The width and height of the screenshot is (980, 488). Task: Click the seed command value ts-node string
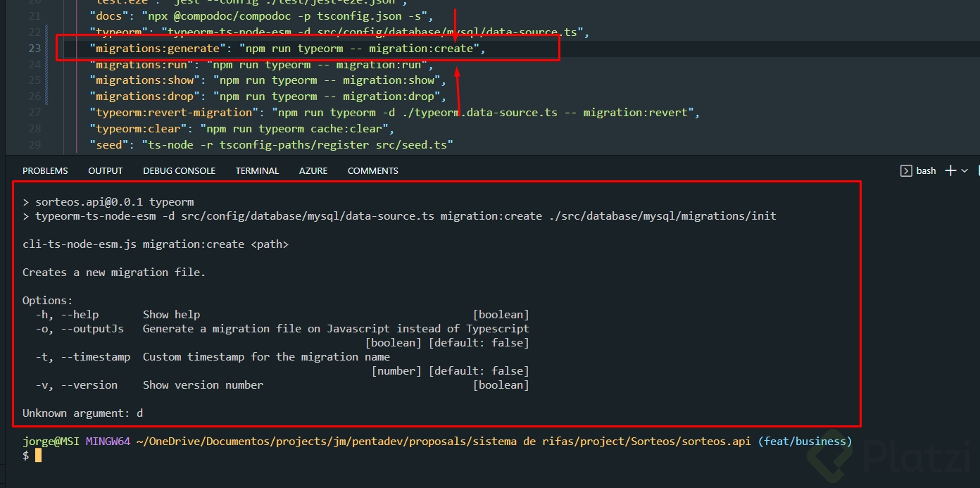coord(297,144)
